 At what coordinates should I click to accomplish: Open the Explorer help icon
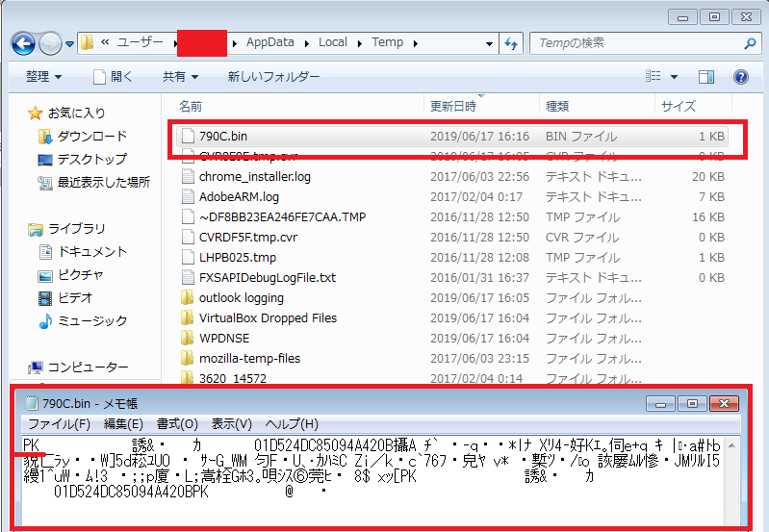[x=740, y=77]
